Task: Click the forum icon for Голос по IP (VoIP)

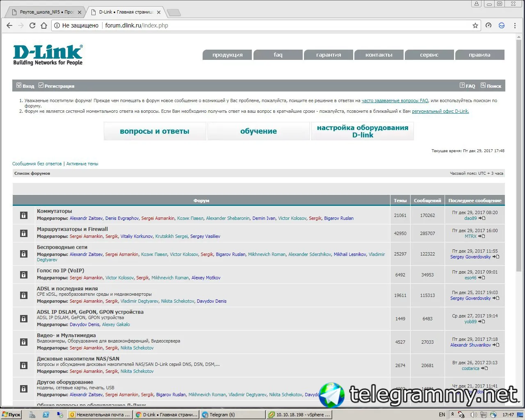Action: click(24, 274)
